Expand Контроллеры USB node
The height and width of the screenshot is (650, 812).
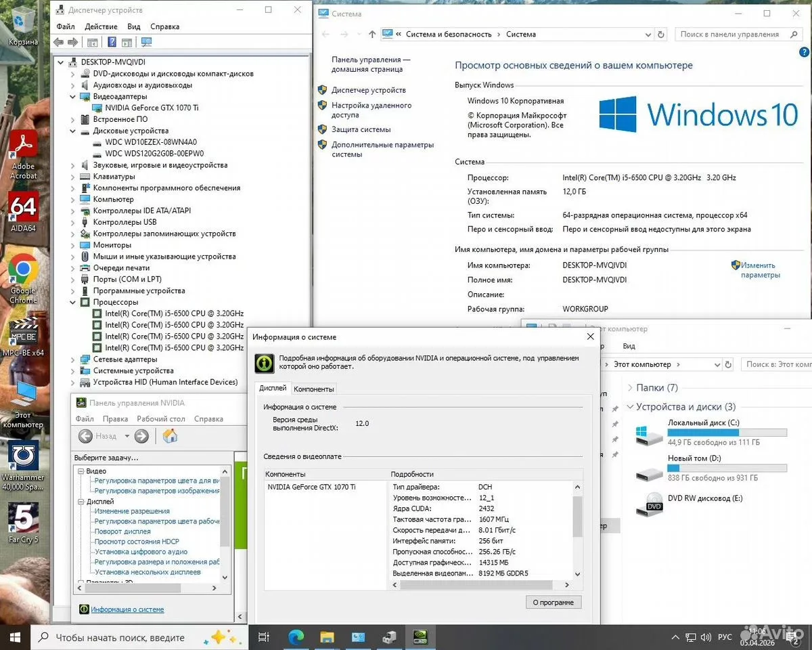tap(73, 222)
